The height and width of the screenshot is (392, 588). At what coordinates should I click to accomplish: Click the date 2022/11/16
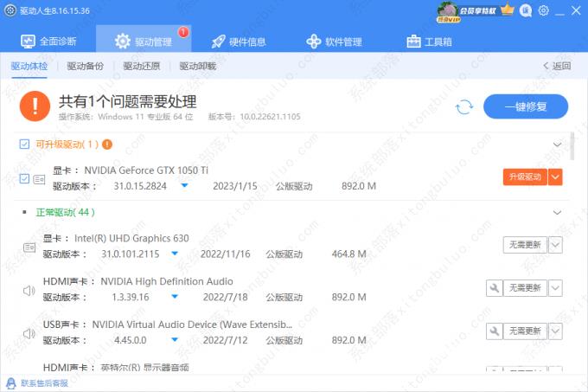225,254
